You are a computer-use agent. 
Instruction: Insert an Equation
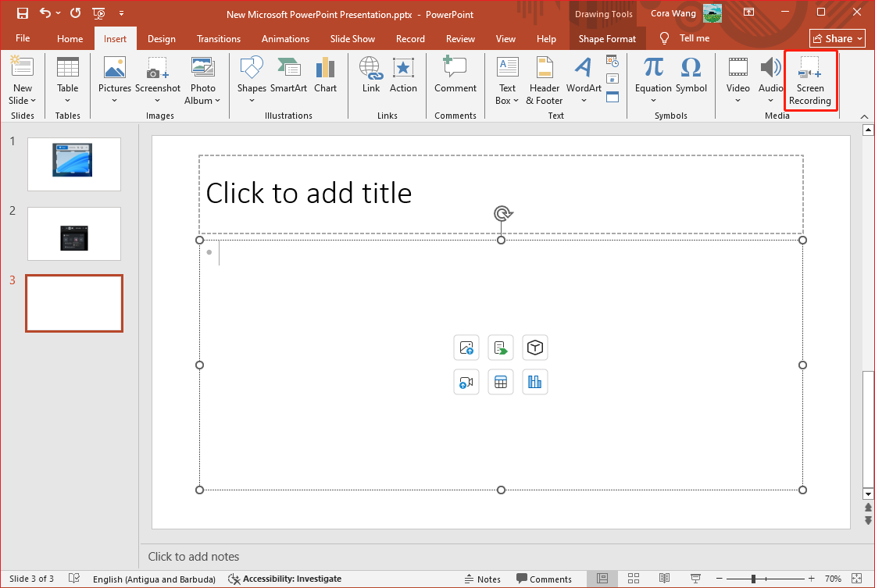[x=653, y=78]
